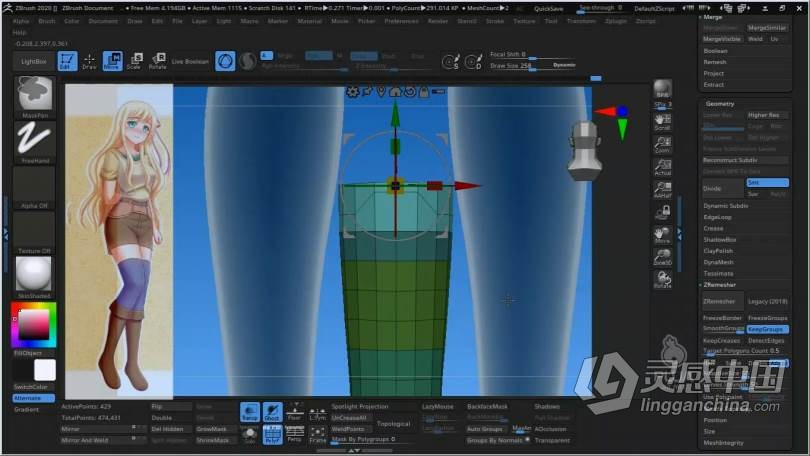810x456 pixels.
Task: Click the Actual size icon
Action: (x=663, y=167)
